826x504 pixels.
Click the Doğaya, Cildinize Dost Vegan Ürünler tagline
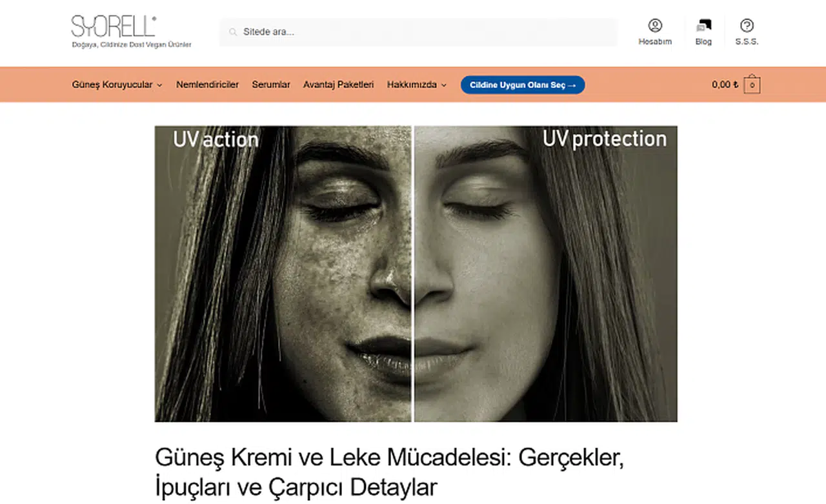pos(132,45)
